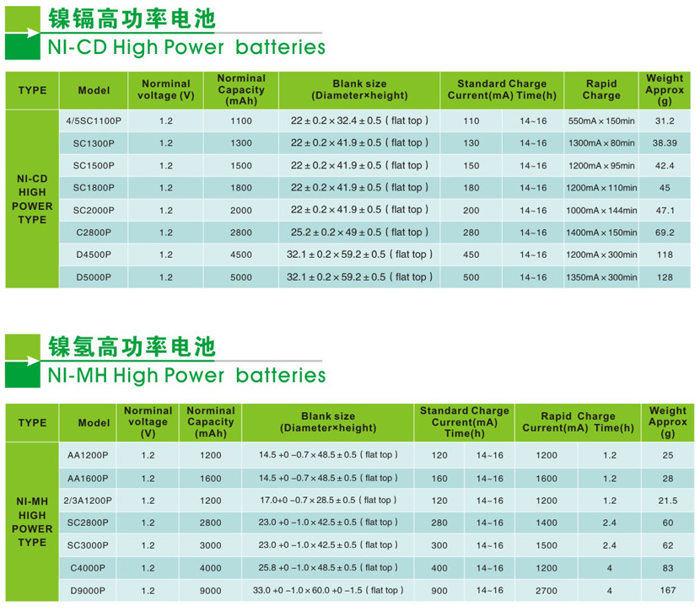Click Blank size header in NI-MH table
The width and height of the screenshot is (700, 611).
[328, 422]
